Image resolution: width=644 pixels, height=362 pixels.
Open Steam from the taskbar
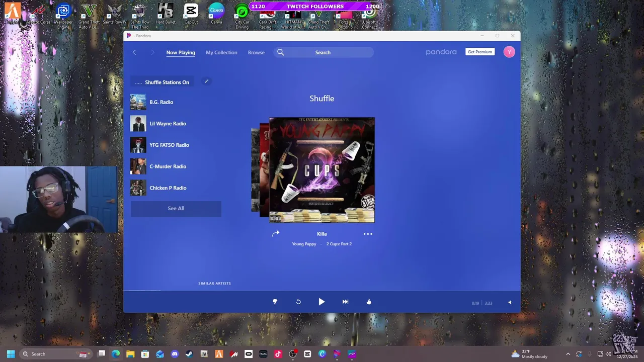click(x=189, y=354)
